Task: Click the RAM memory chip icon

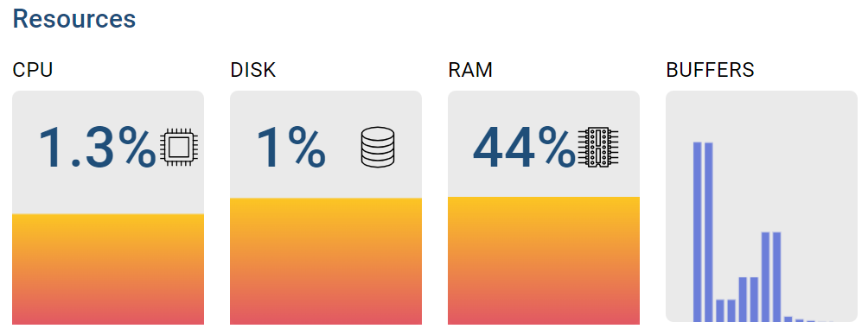Action: click(x=598, y=147)
